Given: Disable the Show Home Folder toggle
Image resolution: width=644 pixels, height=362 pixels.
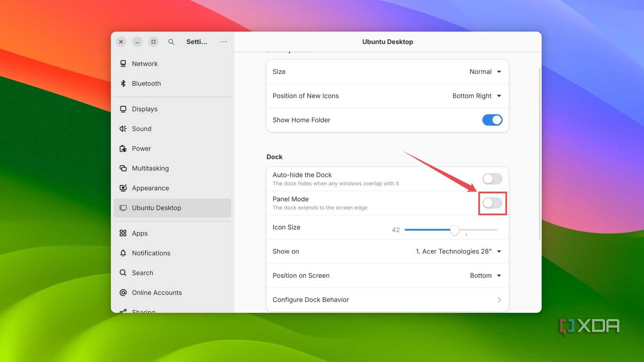Looking at the screenshot, I should [x=492, y=120].
